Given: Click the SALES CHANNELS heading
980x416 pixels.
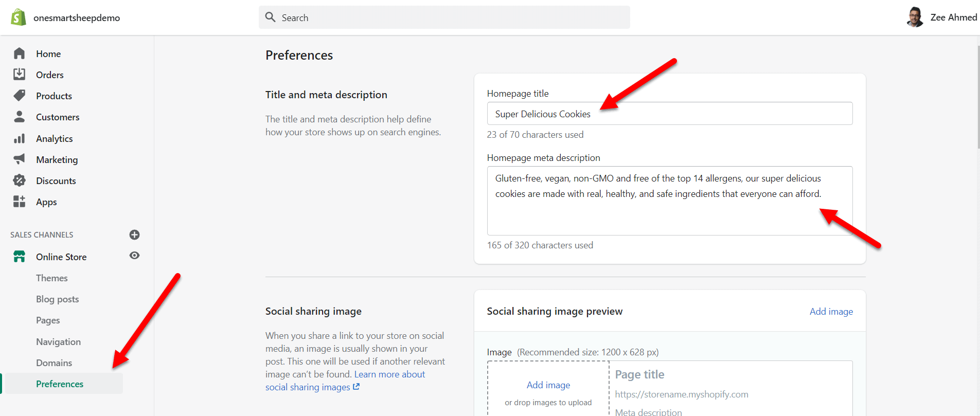Looking at the screenshot, I should coord(42,234).
